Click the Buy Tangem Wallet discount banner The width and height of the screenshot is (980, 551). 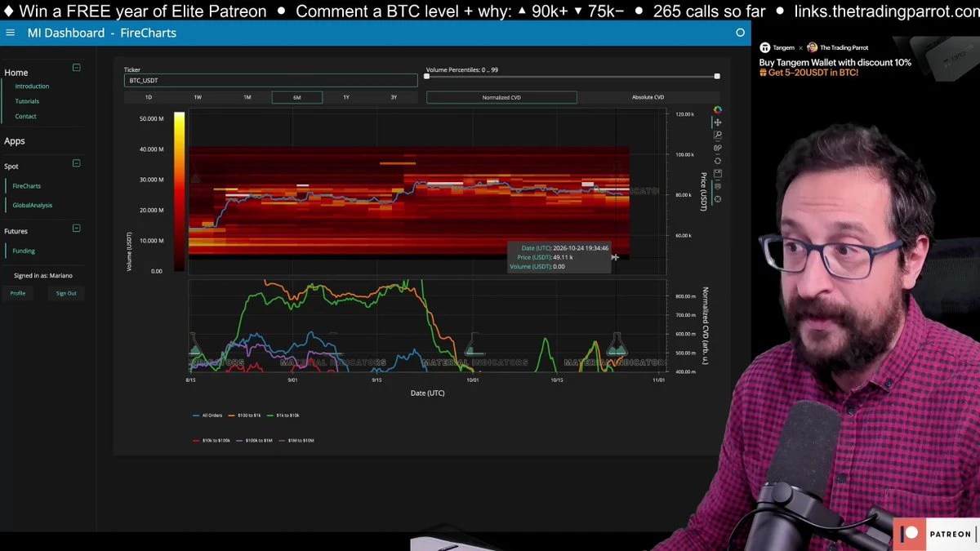click(835, 68)
